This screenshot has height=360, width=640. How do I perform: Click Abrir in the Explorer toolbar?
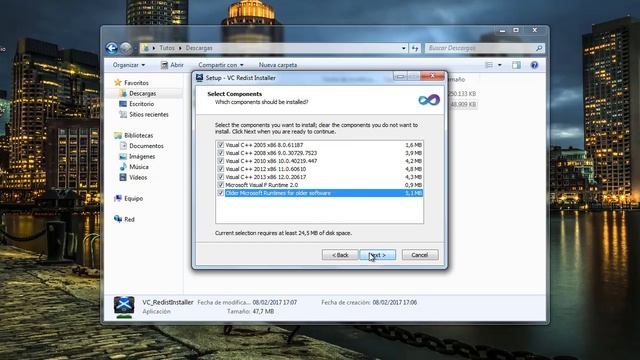[x=172, y=65]
